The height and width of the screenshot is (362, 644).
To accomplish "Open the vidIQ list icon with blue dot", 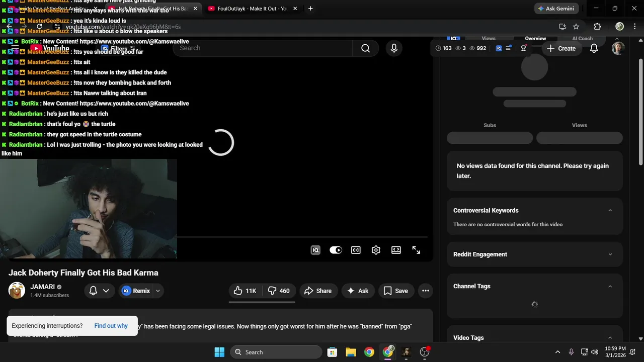I will (x=509, y=48).
